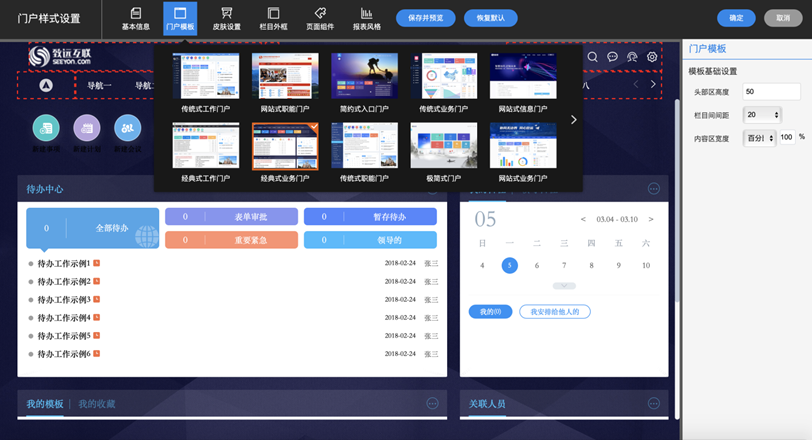Open the 待办中心 more options ellipsis
The image size is (812, 440).
point(433,189)
